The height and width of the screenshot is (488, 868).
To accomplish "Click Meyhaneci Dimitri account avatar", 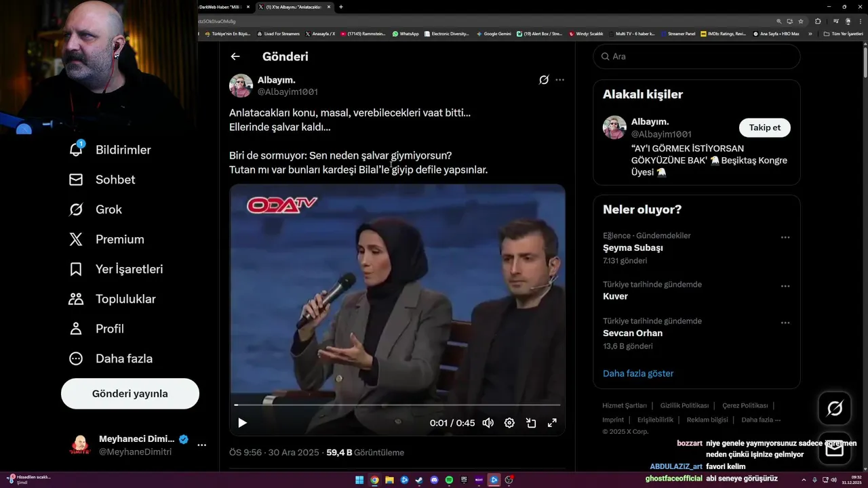I will point(80,445).
